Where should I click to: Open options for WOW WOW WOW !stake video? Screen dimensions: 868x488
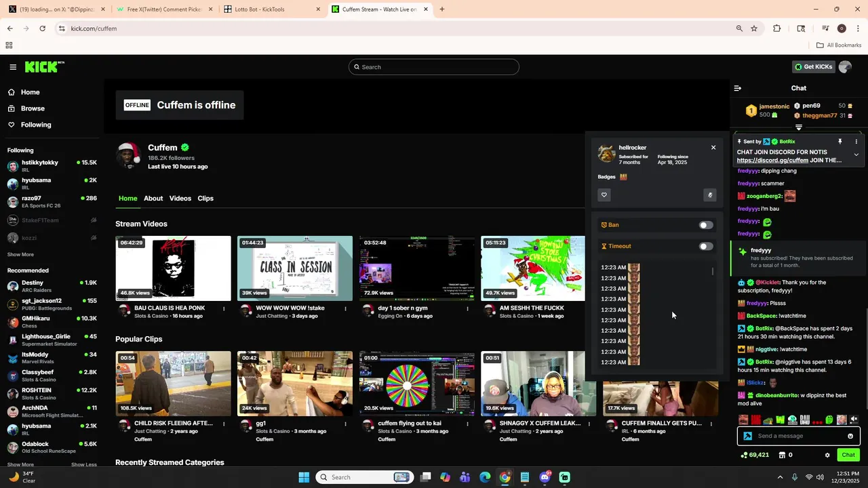(345, 308)
